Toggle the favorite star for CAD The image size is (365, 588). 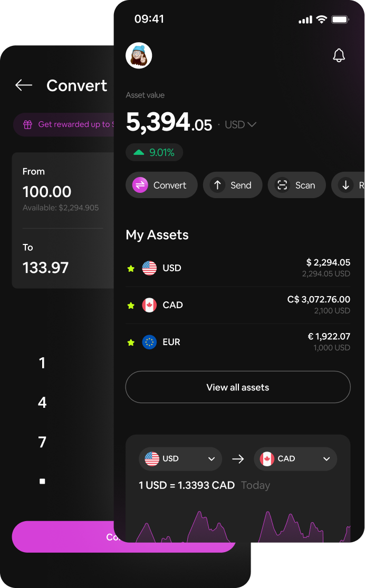click(x=131, y=306)
